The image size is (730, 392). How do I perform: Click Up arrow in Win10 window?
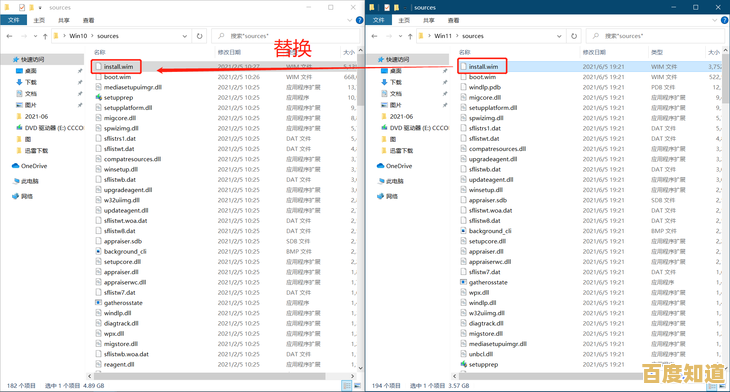click(x=45, y=36)
